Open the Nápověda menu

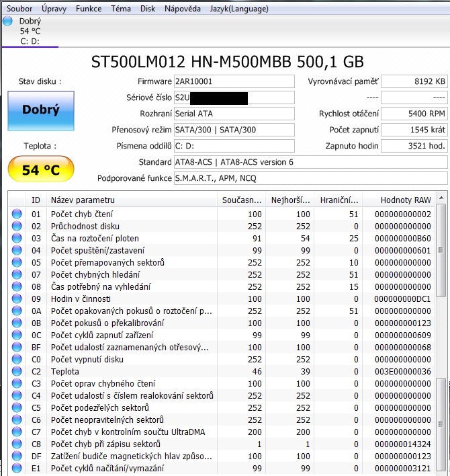point(183,9)
